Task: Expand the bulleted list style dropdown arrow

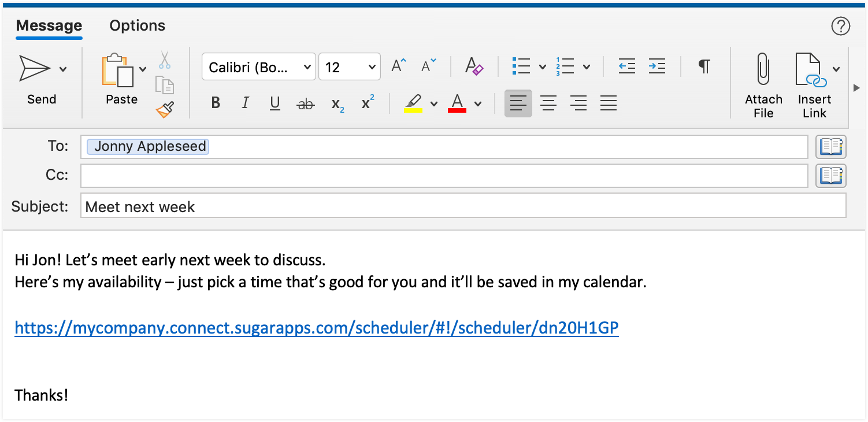Action: tap(543, 67)
